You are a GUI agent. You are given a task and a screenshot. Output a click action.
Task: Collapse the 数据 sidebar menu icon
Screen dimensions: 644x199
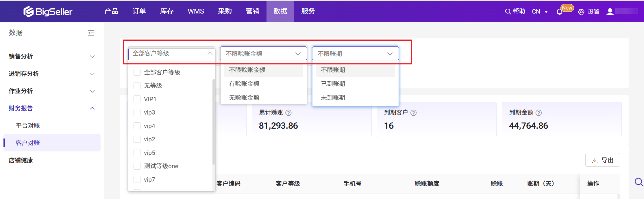coord(91,33)
